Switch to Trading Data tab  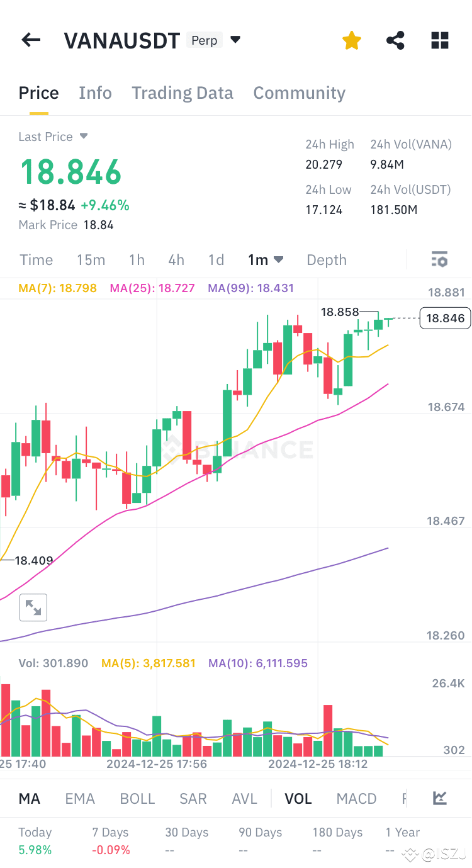tap(183, 93)
